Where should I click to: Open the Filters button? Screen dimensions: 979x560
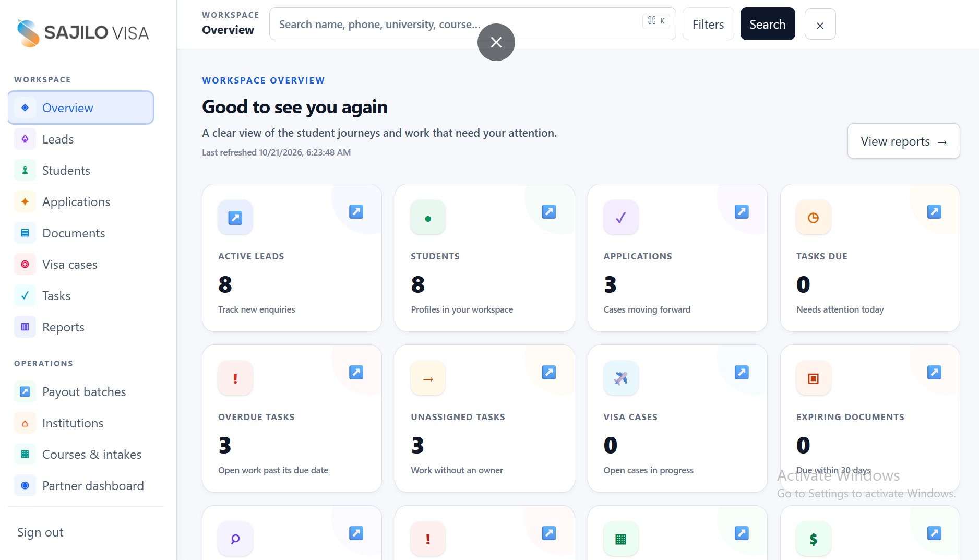(708, 24)
